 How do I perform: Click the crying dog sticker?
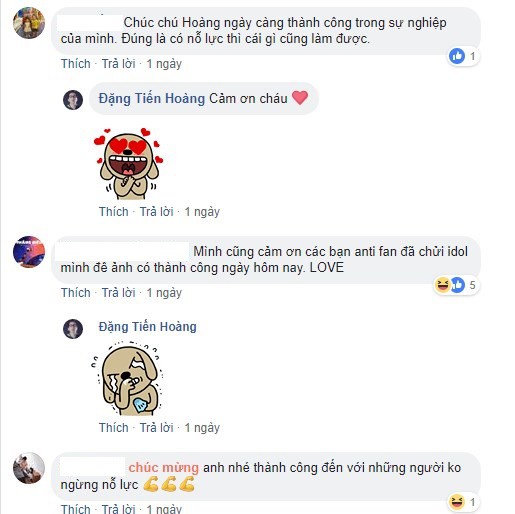pyautogui.click(x=127, y=378)
